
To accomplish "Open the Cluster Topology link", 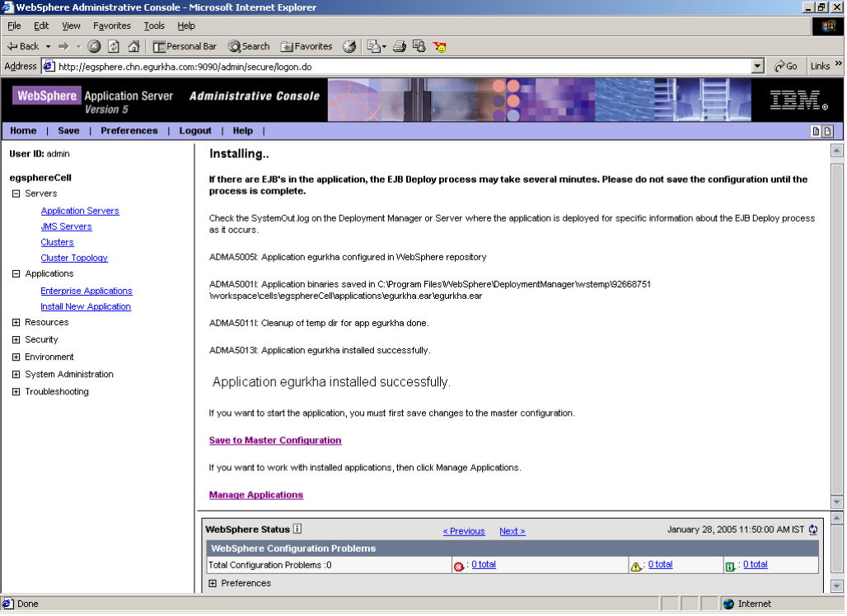I will click(74, 258).
